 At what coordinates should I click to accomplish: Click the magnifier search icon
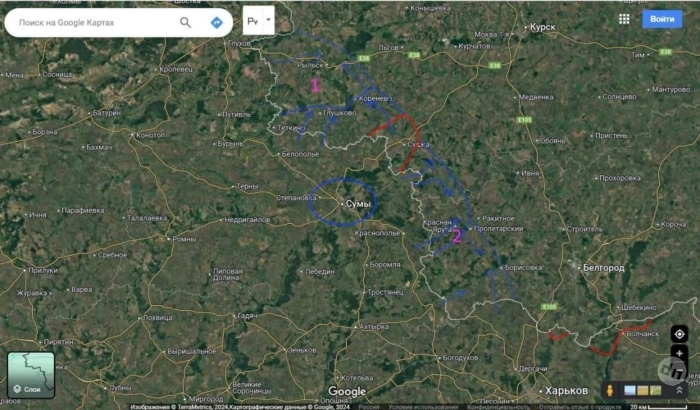[x=185, y=22]
